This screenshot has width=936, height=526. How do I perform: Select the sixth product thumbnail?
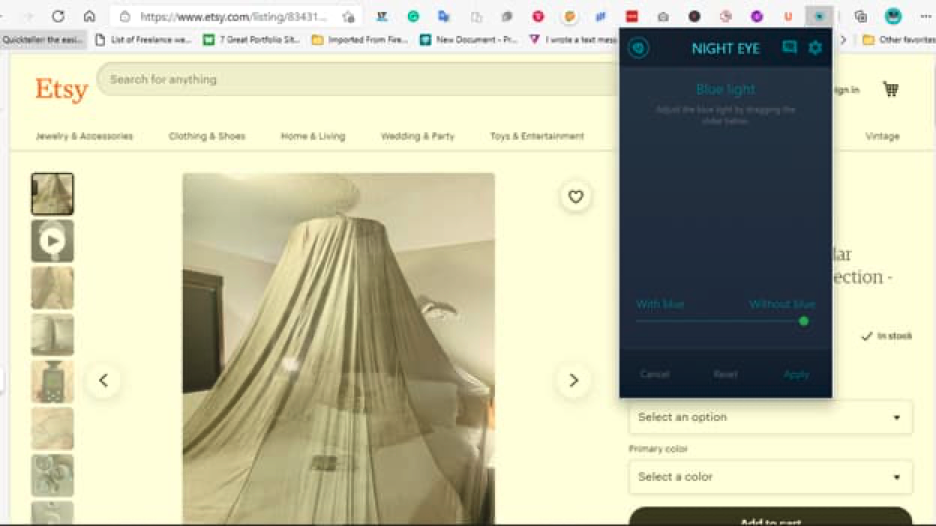coord(53,429)
